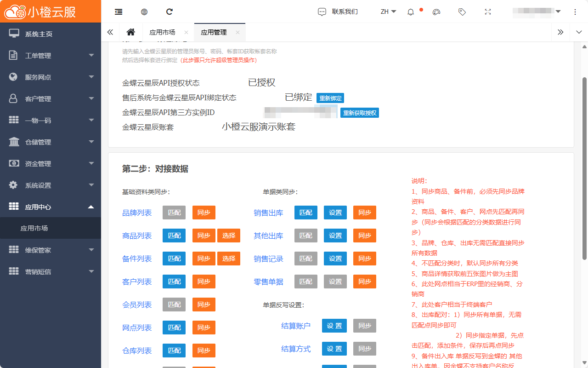
Task: Open 系统主页 in sidebar
Action: [51, 34]
